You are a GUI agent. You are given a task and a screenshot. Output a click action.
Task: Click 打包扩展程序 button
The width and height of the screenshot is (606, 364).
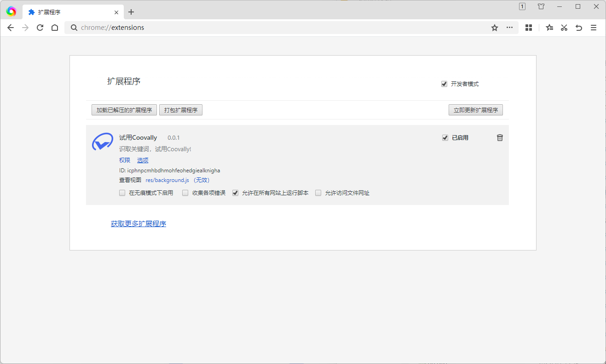[181, 110]
